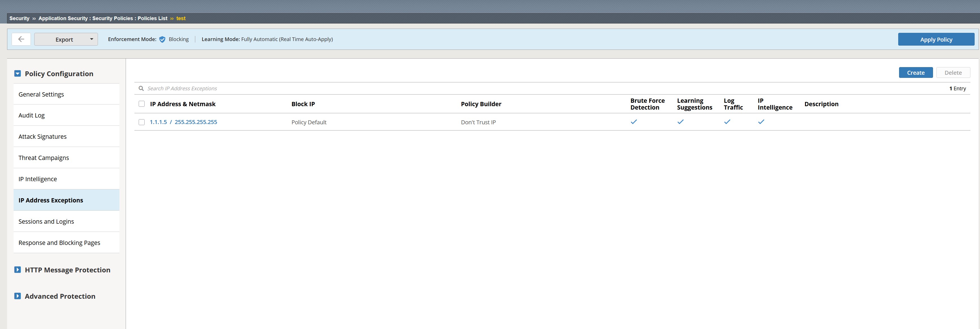Click the search magnifier icon
Screen dimensions: 980x329
pyautogui.click(x=141, y=88)
